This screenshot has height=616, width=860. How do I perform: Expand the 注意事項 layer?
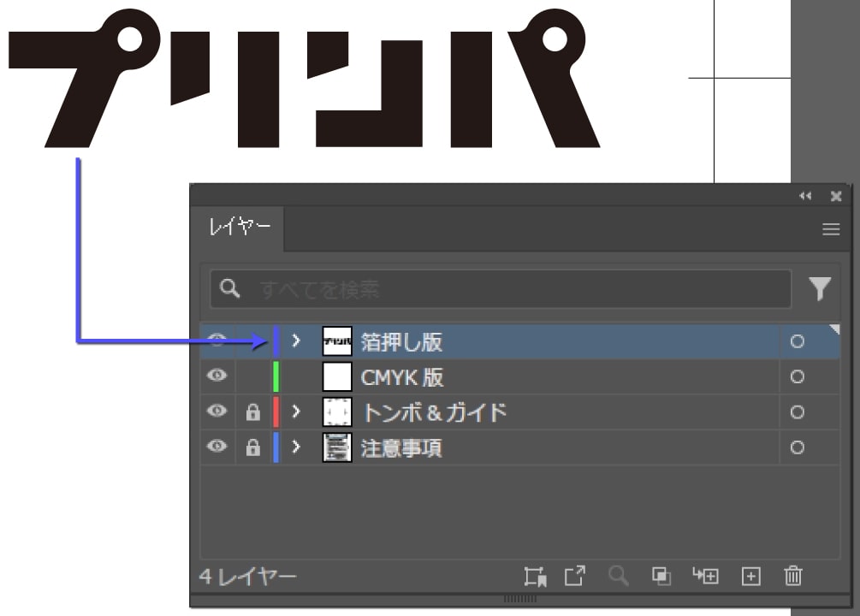point(296,447)
